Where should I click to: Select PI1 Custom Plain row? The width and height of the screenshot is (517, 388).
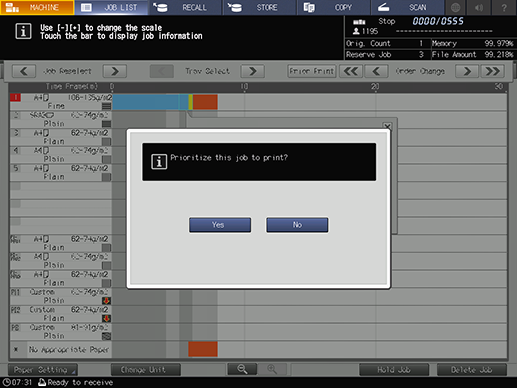tap(61, 296)
